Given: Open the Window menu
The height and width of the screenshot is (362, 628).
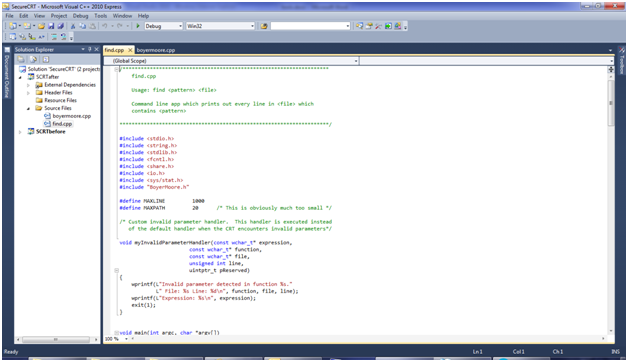Looking at the screenshot, I should (x=123, y=16).
